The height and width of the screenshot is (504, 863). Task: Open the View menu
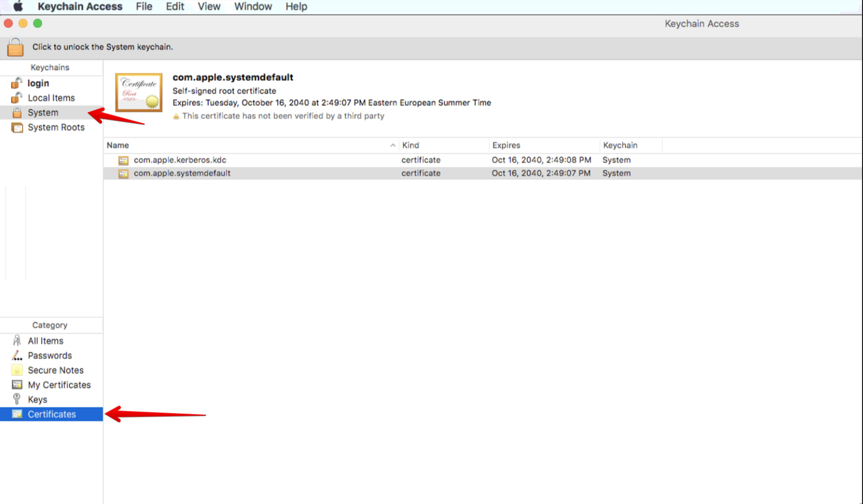pyautogui.click(x=208, y=6)
